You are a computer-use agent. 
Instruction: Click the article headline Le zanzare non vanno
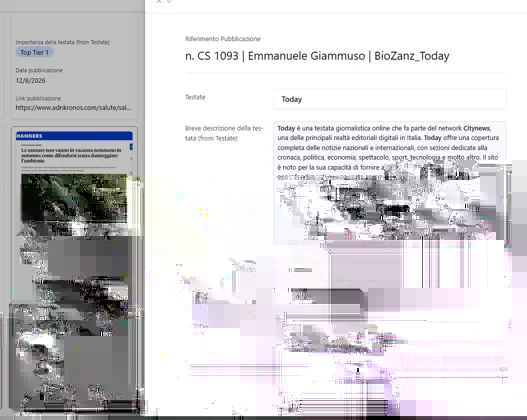point(71,155)
